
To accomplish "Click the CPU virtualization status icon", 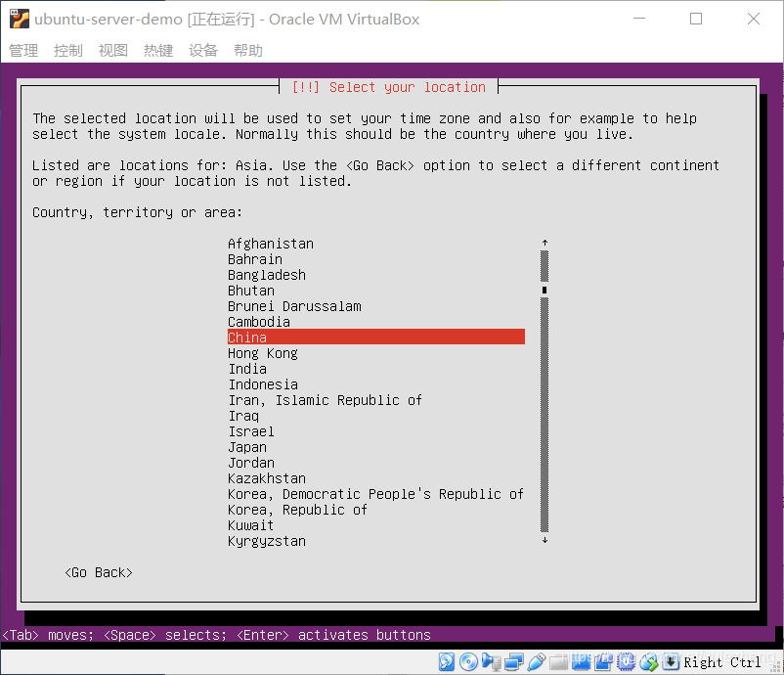I will [626, 661].
